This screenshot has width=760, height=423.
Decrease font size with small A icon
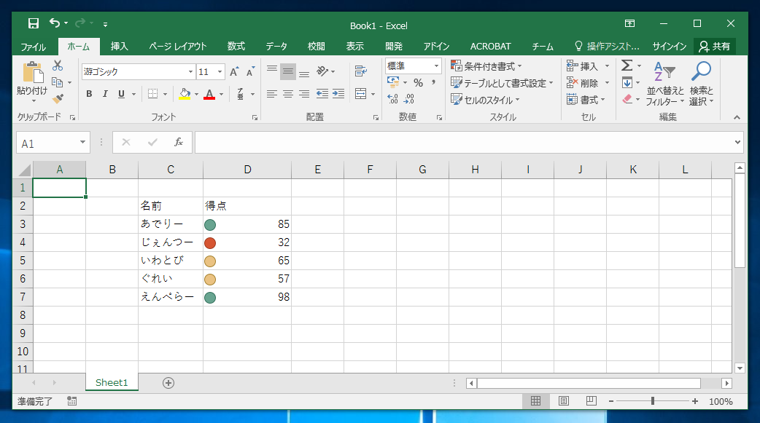point(250,72)
